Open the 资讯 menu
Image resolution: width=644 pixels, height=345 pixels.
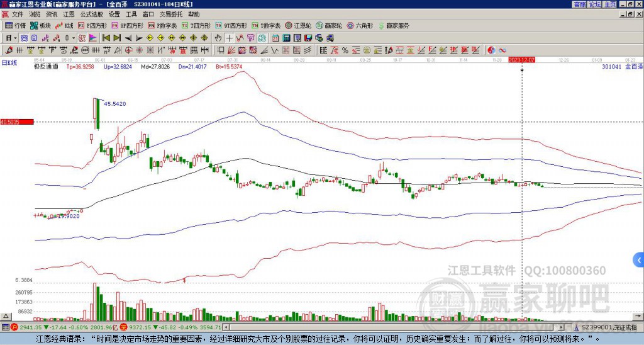pos(52,14)
